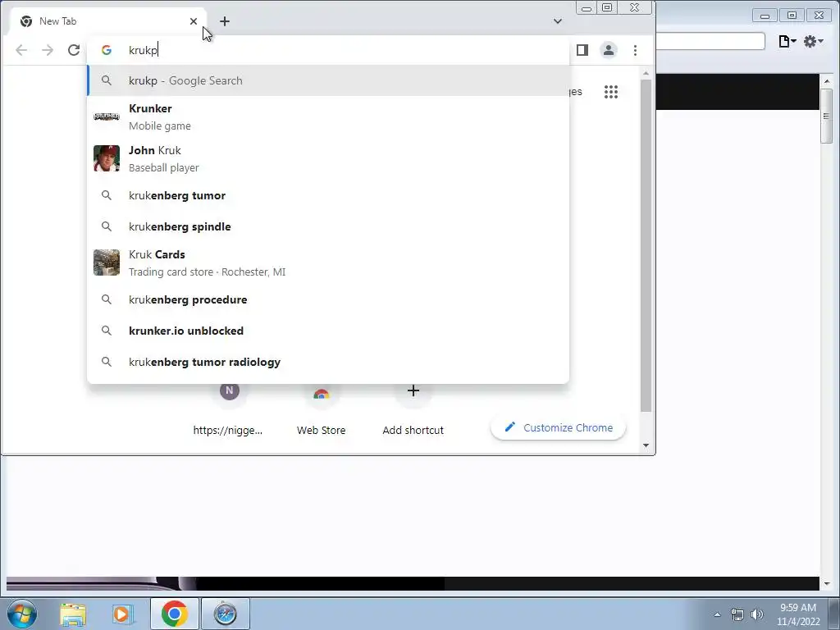The image size is (840, 630).
Task: Select the John Kruk baseball player suggestion
Action: click(328, 158)
